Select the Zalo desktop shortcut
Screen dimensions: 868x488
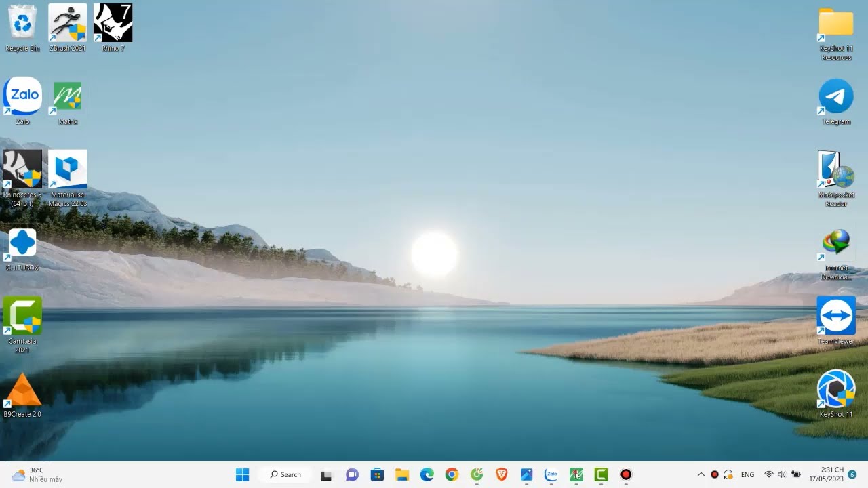coord(22,101)
